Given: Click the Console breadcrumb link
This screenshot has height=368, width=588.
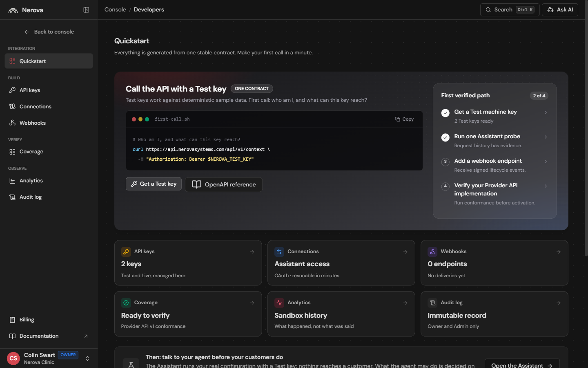Looking at the screenshot, I should tap(115, 10).
